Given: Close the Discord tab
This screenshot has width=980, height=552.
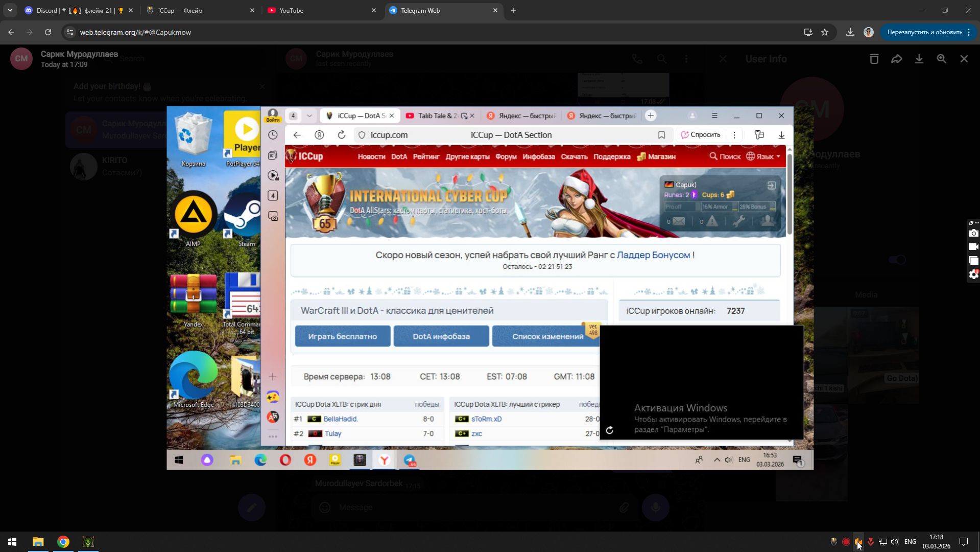Looking at the screenshot, I should point(131,10).
